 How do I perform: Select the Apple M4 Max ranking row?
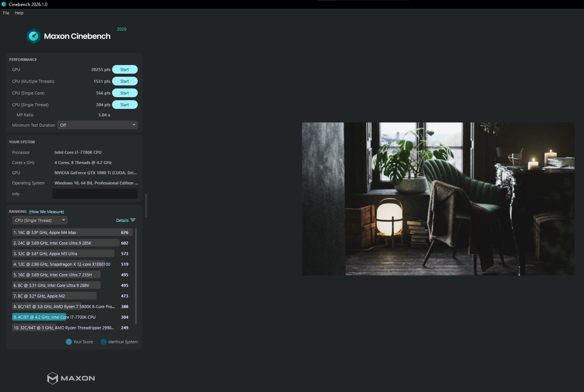point(72,232)
